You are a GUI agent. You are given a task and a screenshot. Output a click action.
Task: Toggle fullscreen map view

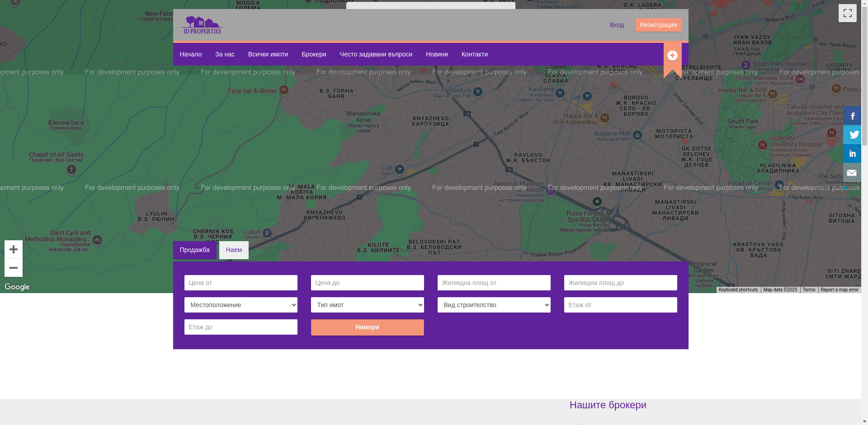847,13
